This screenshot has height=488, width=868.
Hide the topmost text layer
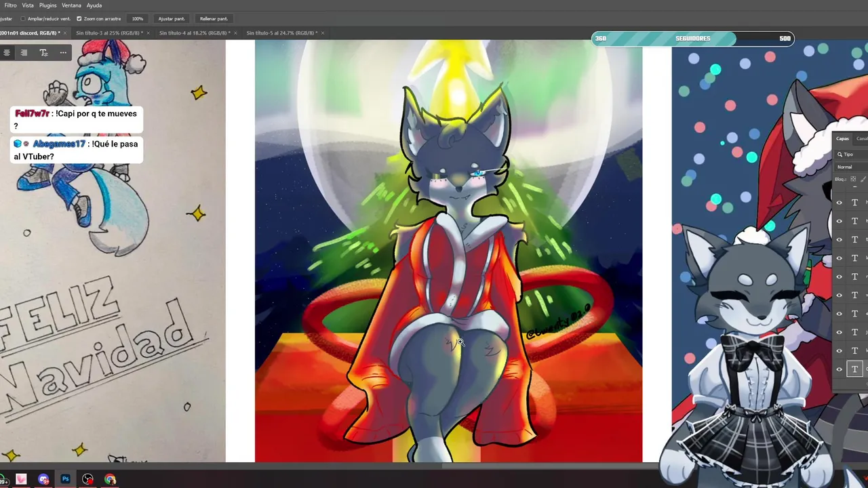coord(840,203)
